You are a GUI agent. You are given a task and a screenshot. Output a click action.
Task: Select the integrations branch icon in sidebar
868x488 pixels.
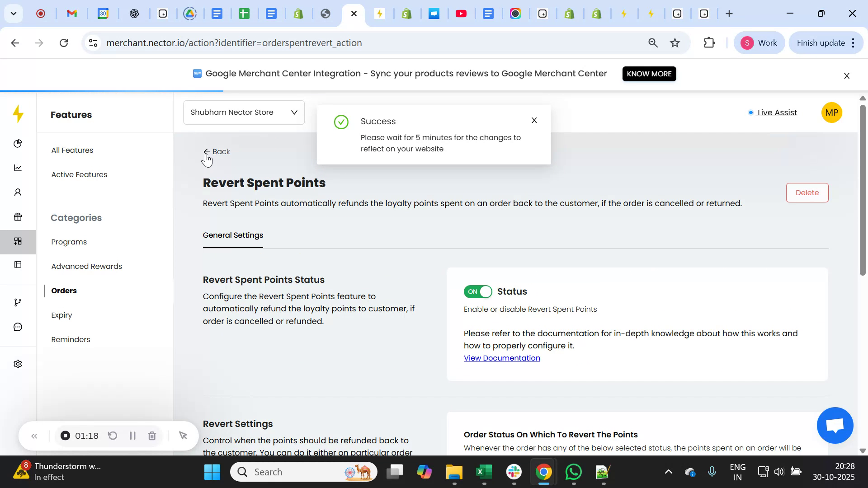18,302
